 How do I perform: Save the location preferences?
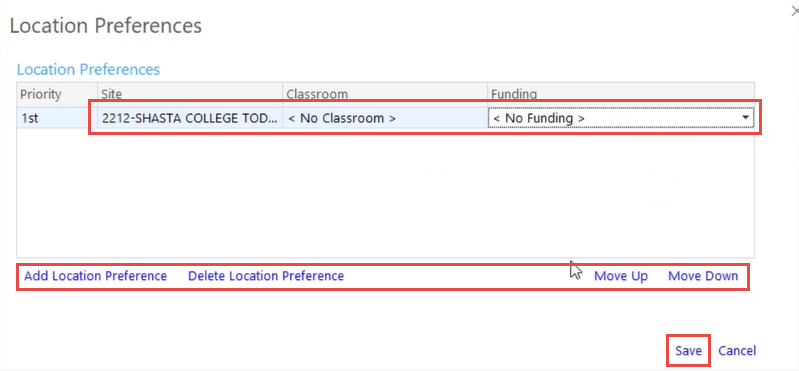(688, 351)
